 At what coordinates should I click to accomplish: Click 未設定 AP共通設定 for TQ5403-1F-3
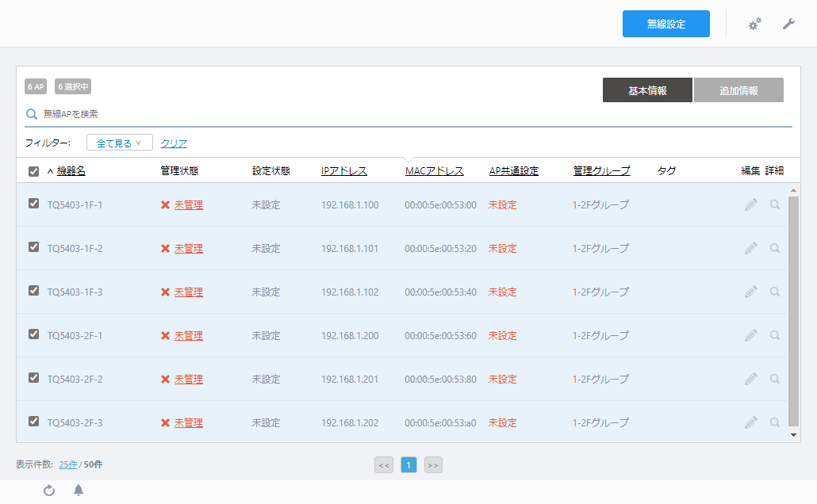pyautogui.click(x=502, y=292)
